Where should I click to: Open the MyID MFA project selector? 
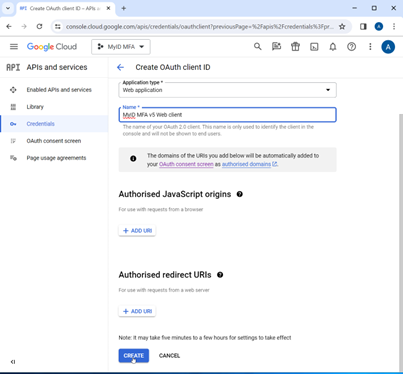point(121,47)
